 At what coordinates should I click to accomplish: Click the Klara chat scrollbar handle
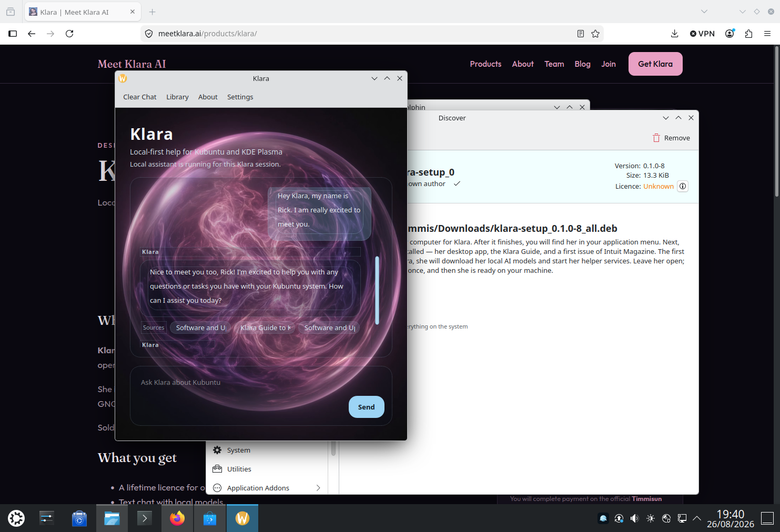click(377, 290)
